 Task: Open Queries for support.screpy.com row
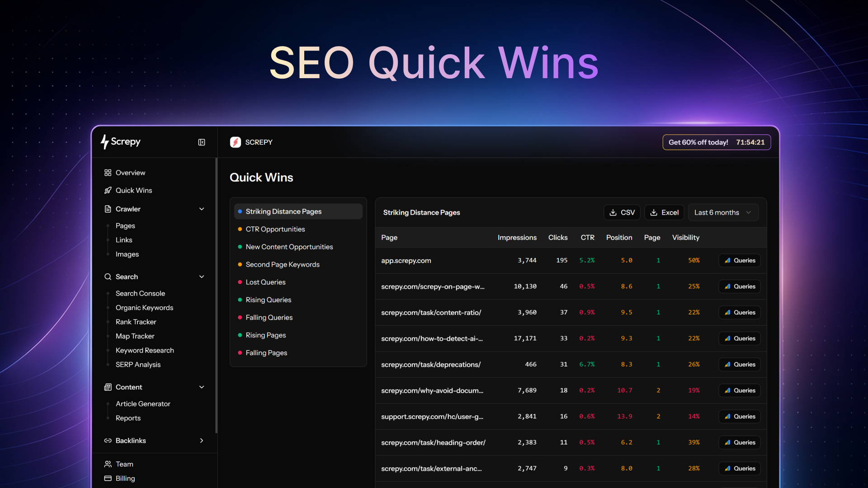click(x=740, y=417)
